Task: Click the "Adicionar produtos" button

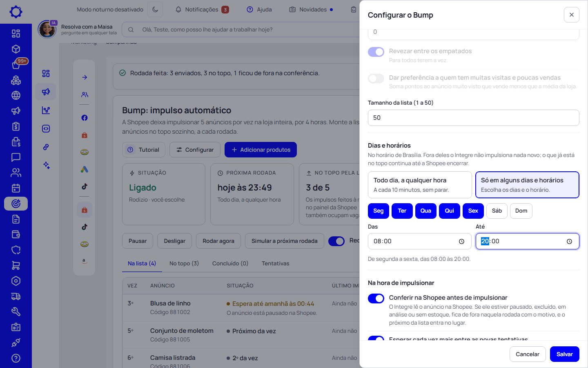Action: 261,150
